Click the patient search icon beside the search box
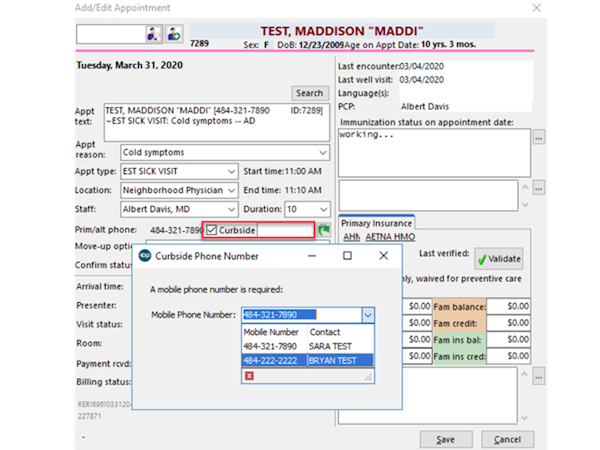The height and width of the screenshot is (450, 600). pyautogui.click(x=154, y=34)
